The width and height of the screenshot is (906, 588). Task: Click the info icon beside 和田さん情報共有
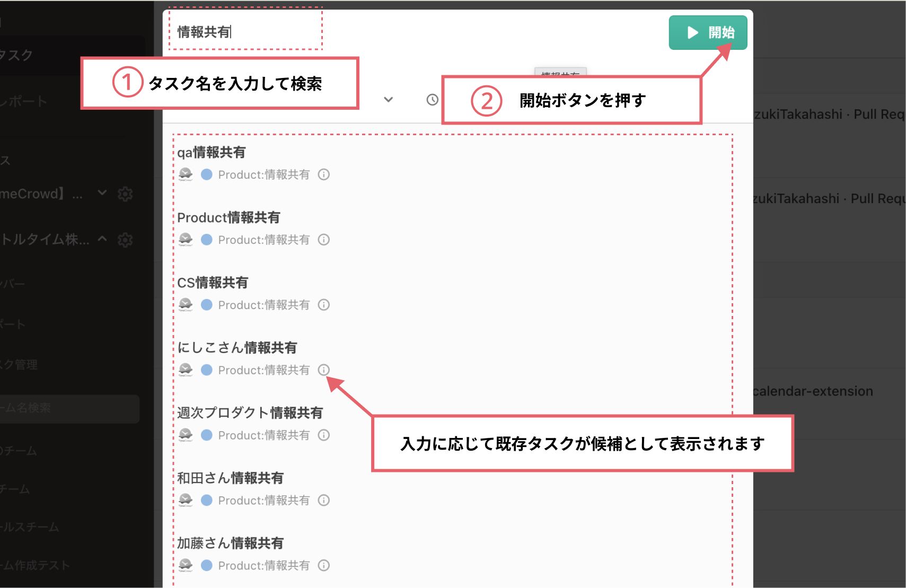(x=323, y=500)
